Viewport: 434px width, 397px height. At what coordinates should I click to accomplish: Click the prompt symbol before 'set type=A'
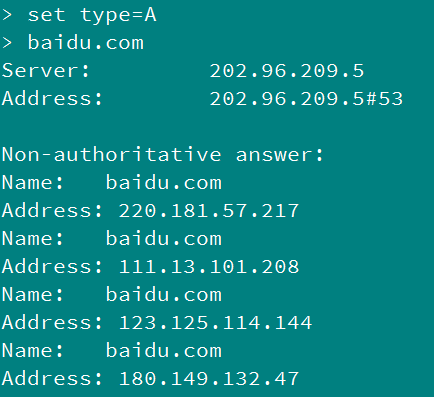pos(7,16)
